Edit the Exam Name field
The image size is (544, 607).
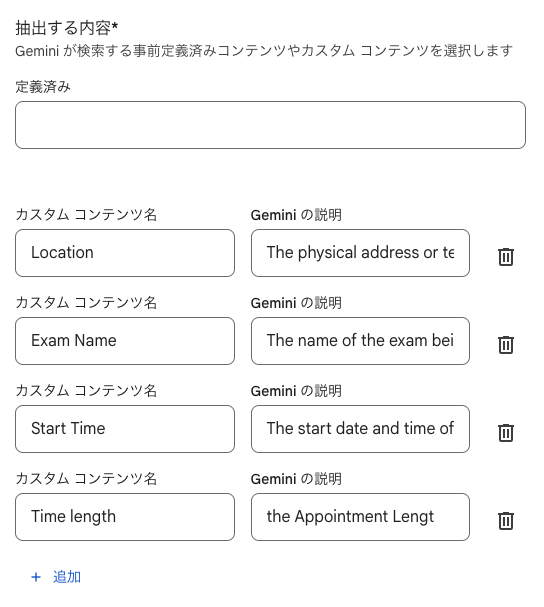click(125, 341)
